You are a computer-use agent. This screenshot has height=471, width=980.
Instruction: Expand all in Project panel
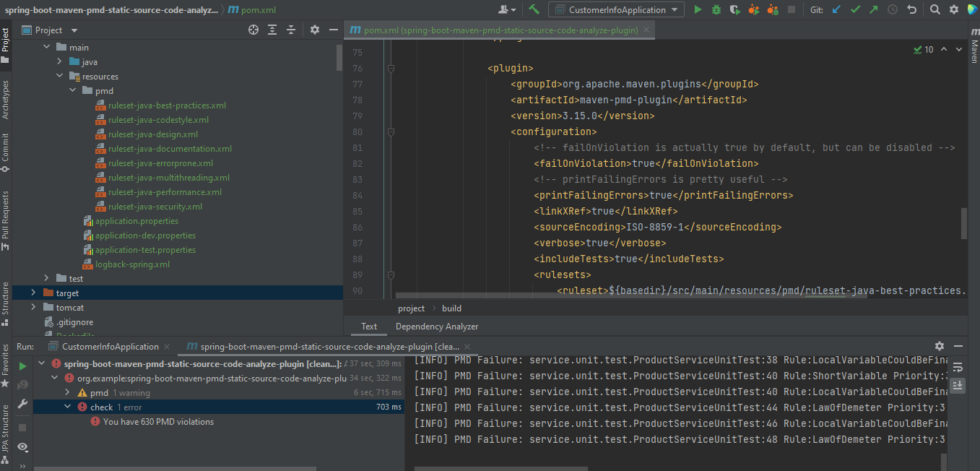pos(272,30)
